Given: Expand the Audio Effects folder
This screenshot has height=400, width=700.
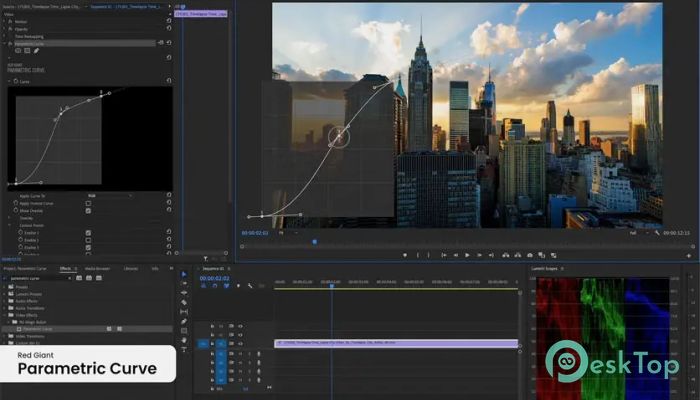Looking at the screenshot, I should pyautogui.click(x=4, y=301).
